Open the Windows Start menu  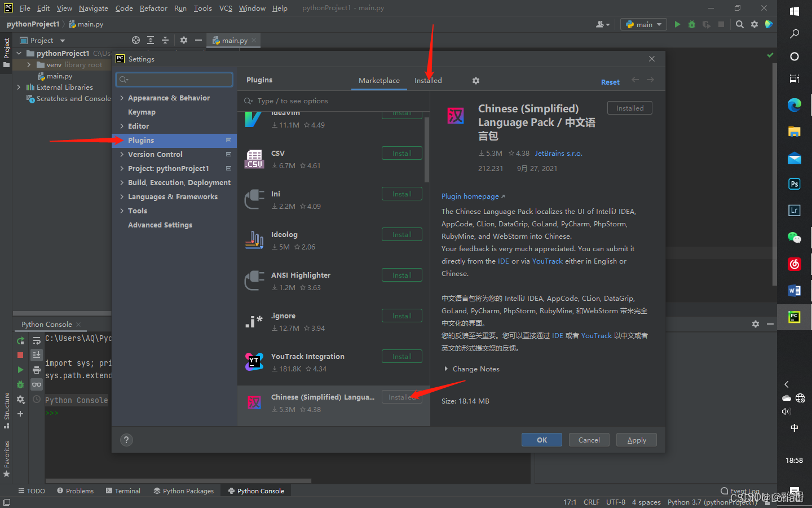click(x=795, y=11)
